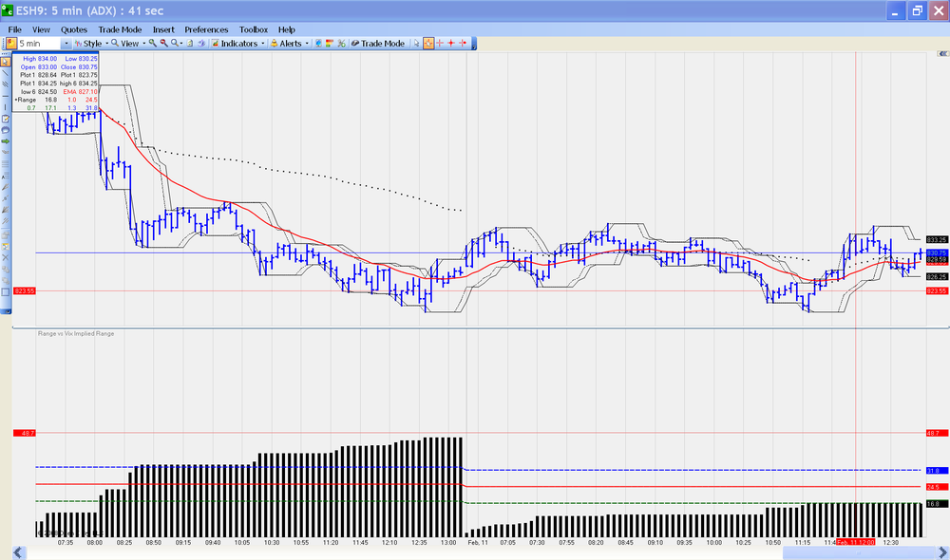Select the text note annotation tool
This screenshot has height=560, width=950.
[x=6, y=119]
